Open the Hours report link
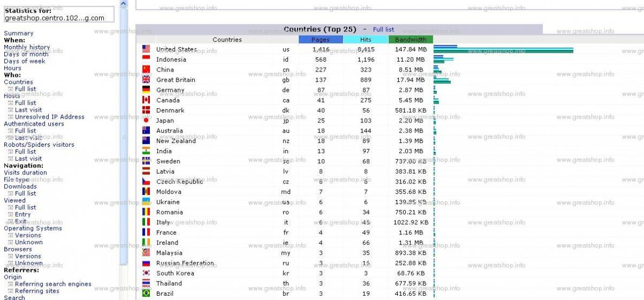644x300 pixels. 12,68
